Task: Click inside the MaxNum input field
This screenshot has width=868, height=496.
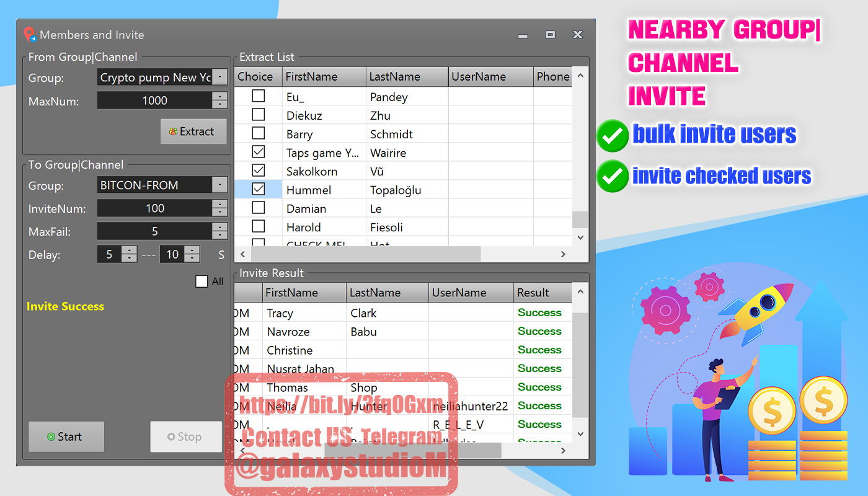Action: coord(155,100)
